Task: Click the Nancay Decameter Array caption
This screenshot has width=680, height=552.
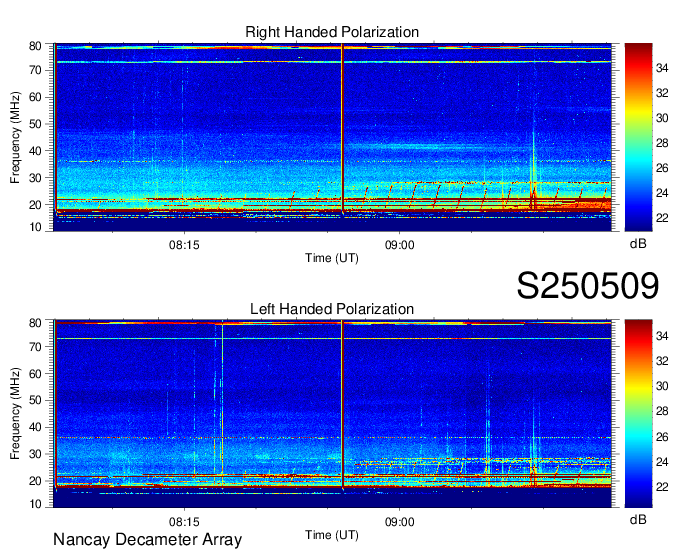Action: coord(147,540)
